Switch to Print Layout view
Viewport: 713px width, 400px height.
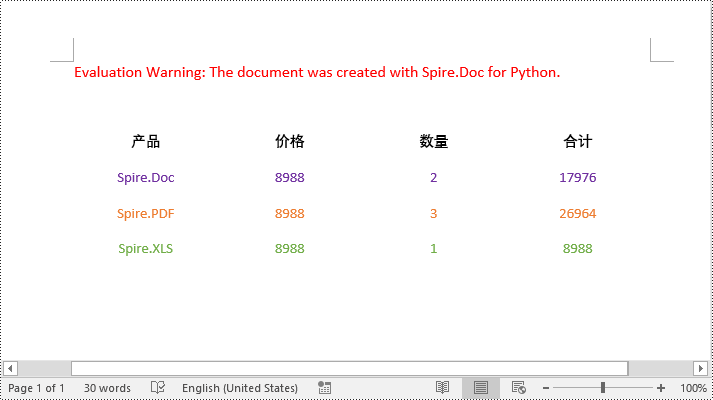(x=481, y=388)
